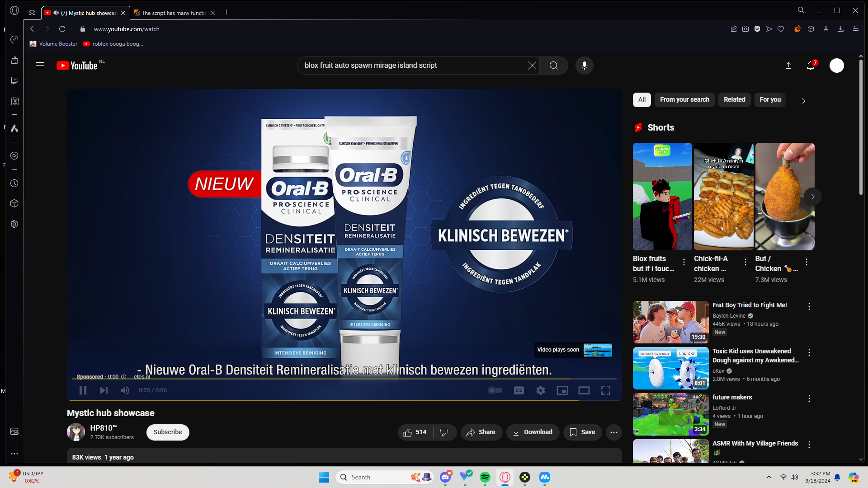Enter full screen mode

coord(606,390)
